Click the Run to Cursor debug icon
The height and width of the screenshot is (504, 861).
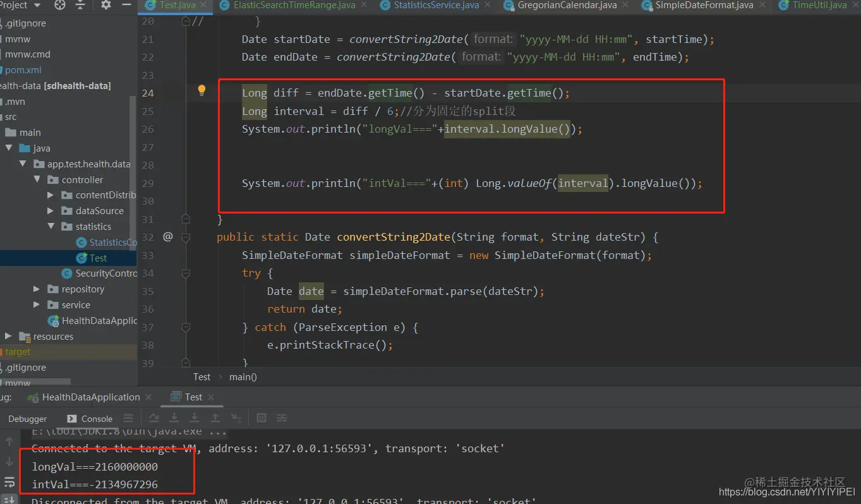click(236, 418)
